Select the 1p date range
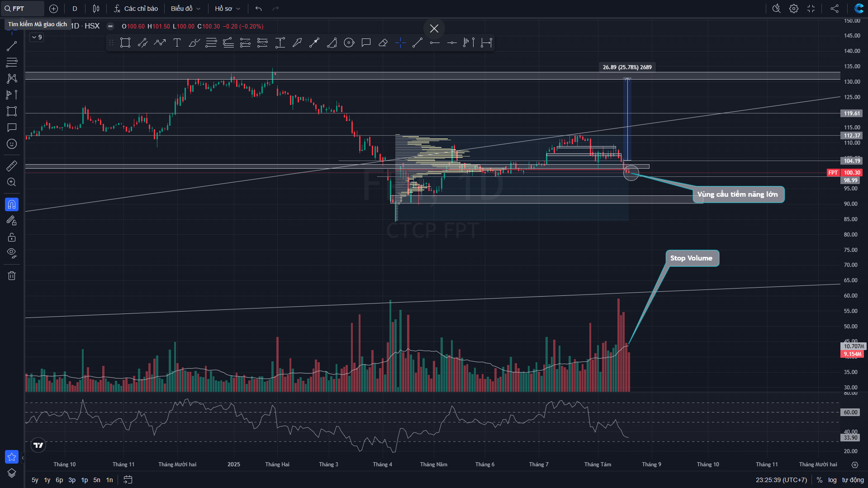Screen dimensions: 868x488 pos(85,480)
